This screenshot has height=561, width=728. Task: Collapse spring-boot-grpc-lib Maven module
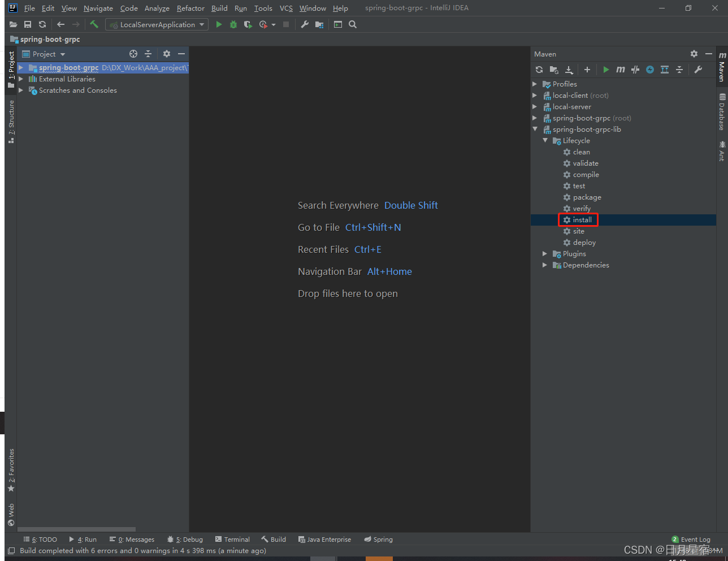click(x=535, y=130)
